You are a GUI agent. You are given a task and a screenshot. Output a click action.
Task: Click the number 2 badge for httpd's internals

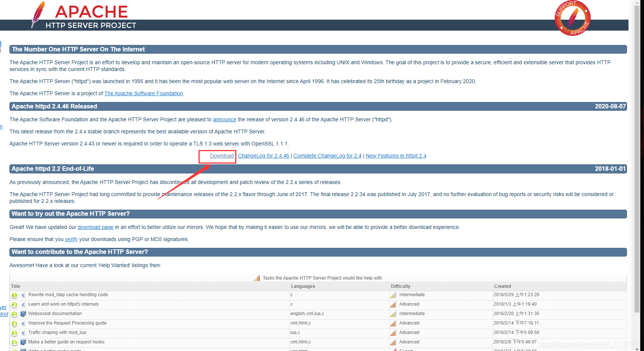pyautogui.click(x=14, y=305)
